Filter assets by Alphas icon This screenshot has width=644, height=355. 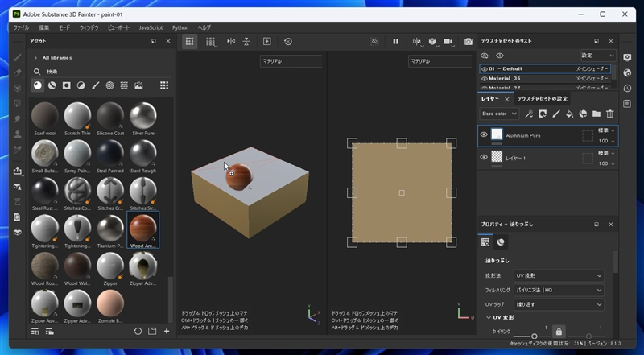pyautogui.click(x=109, y=85)
